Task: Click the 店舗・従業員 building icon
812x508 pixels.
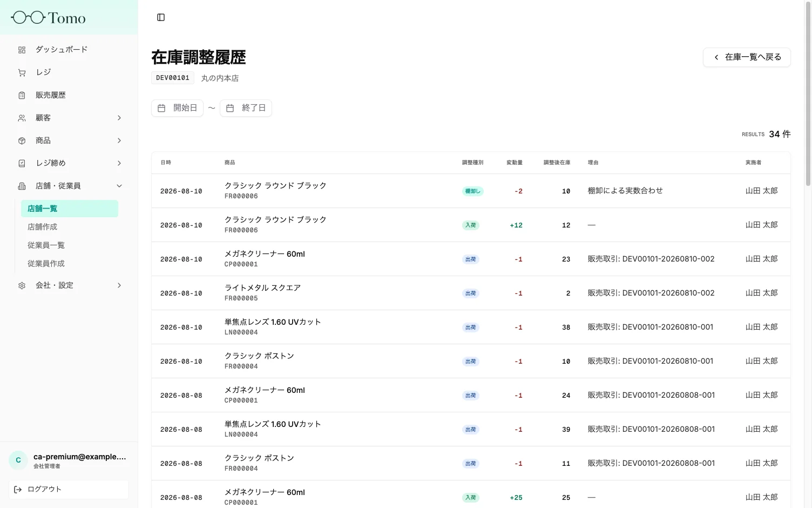Action: [22, 186]
